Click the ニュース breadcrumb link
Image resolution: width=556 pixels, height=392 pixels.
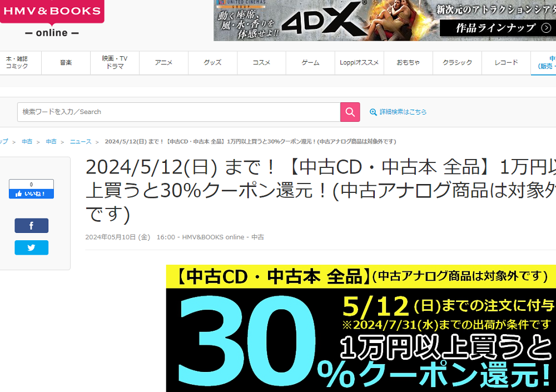click(x=81, y=142)
